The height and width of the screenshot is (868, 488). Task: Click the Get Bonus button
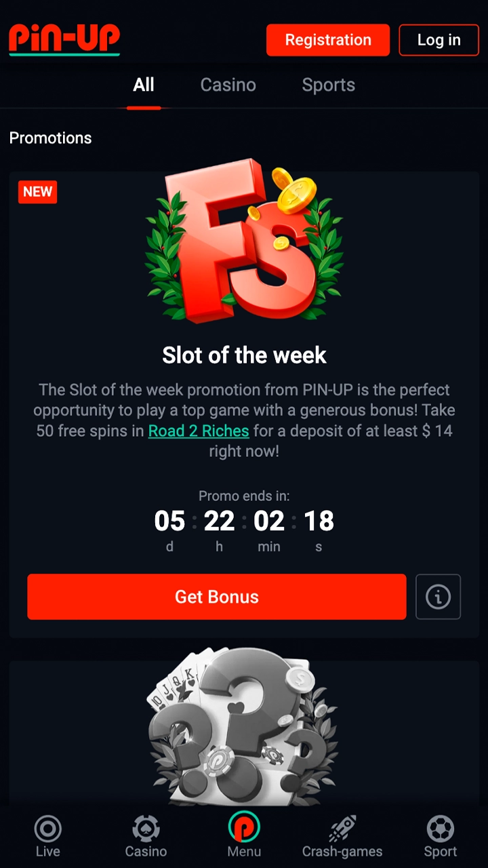(x=217, y=597)
